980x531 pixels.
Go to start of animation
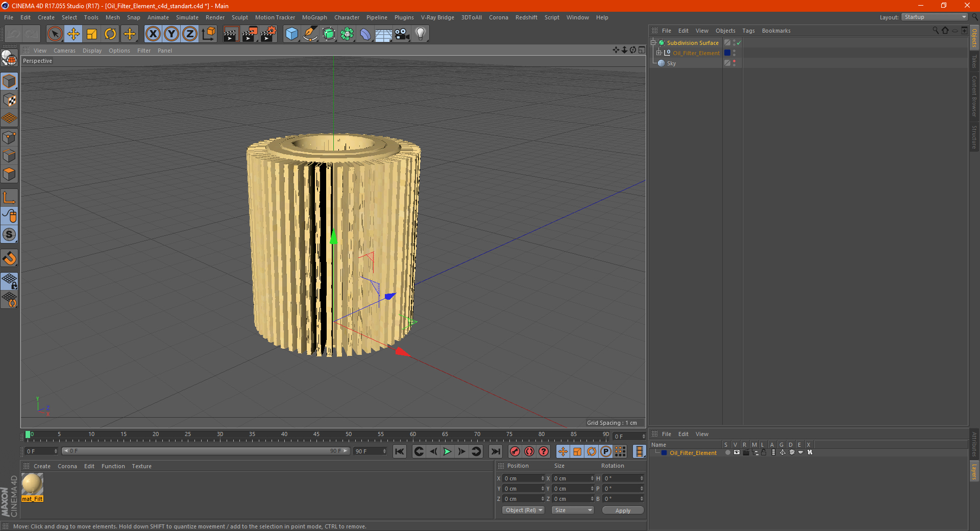point(400,451)
